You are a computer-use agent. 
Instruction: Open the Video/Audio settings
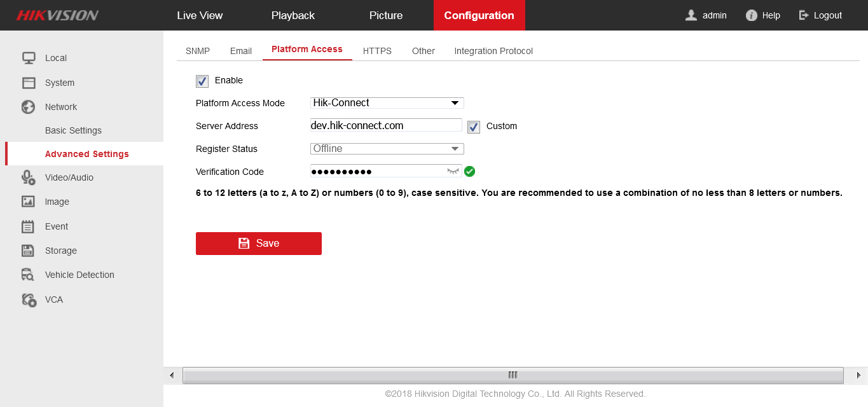pos(69,177)
